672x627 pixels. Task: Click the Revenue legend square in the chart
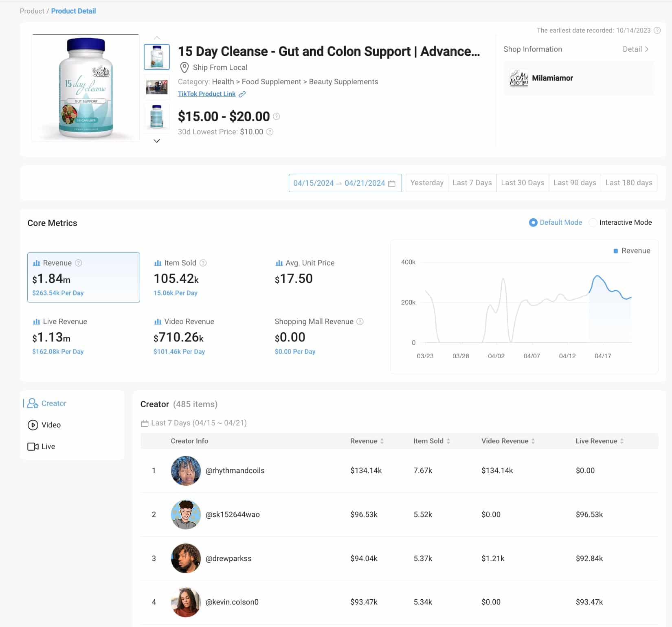616,251
